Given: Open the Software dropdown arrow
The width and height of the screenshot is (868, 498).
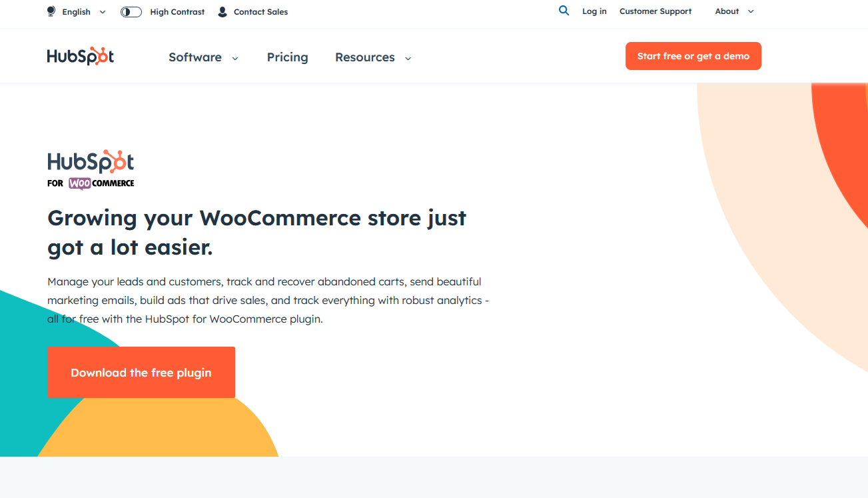Looking at the screenshot, I should pyautogui.click(x=235, y=59).
